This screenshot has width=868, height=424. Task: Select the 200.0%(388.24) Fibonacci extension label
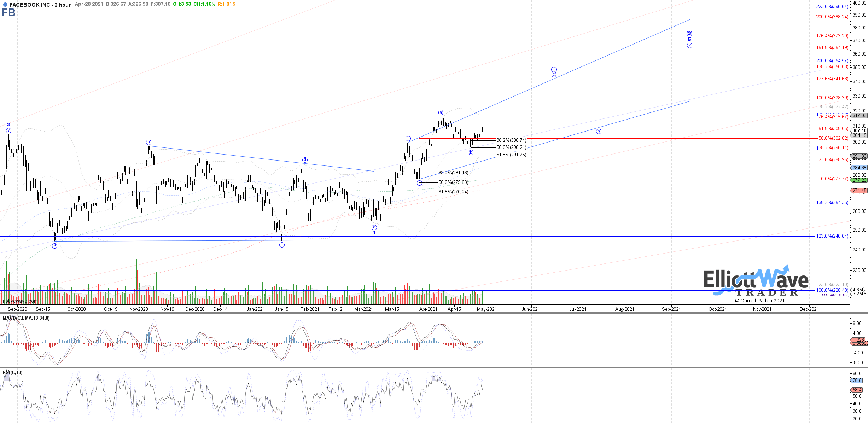832,17
